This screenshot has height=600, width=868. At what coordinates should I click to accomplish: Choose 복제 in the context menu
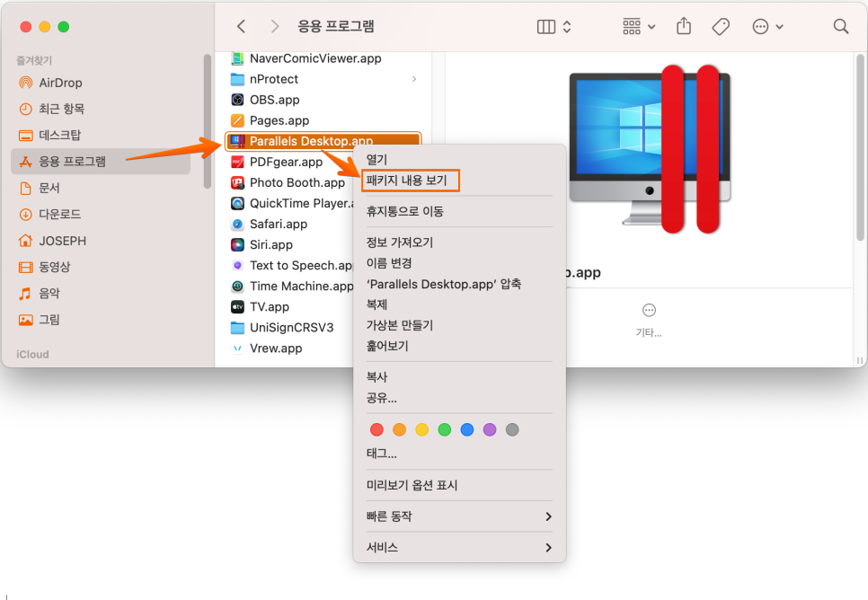(x=459, y=305)
